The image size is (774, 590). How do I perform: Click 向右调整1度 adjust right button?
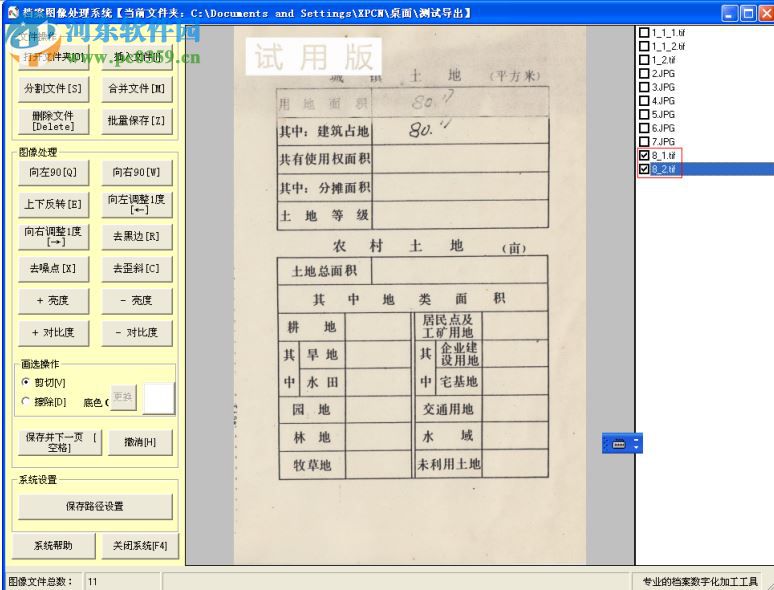(x=53, y=236)
